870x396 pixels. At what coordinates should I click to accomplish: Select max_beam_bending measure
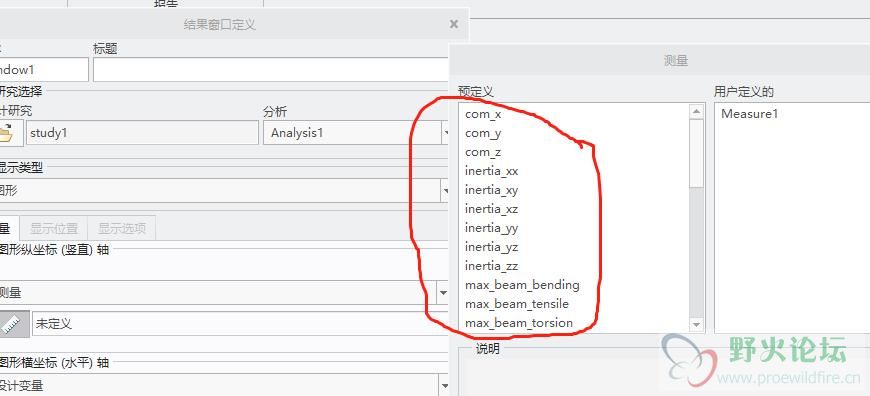(522, 285)
